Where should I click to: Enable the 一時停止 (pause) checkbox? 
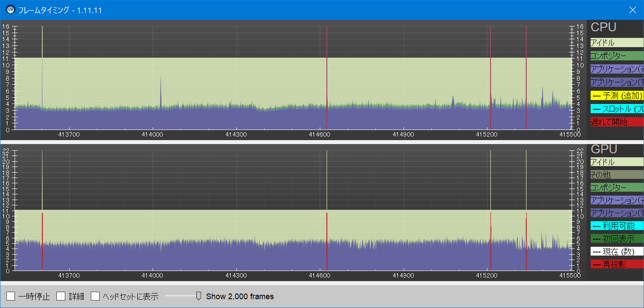click(x=11, y=296)
